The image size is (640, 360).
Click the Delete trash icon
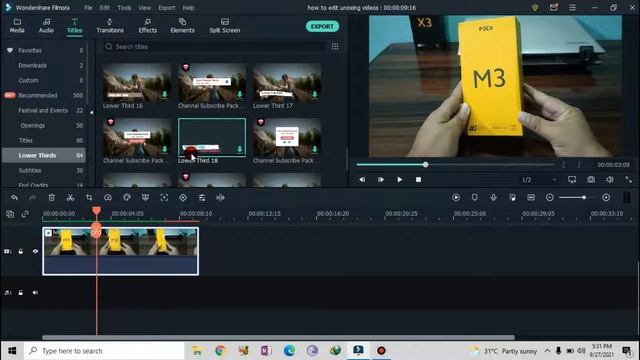click(51, 198)
